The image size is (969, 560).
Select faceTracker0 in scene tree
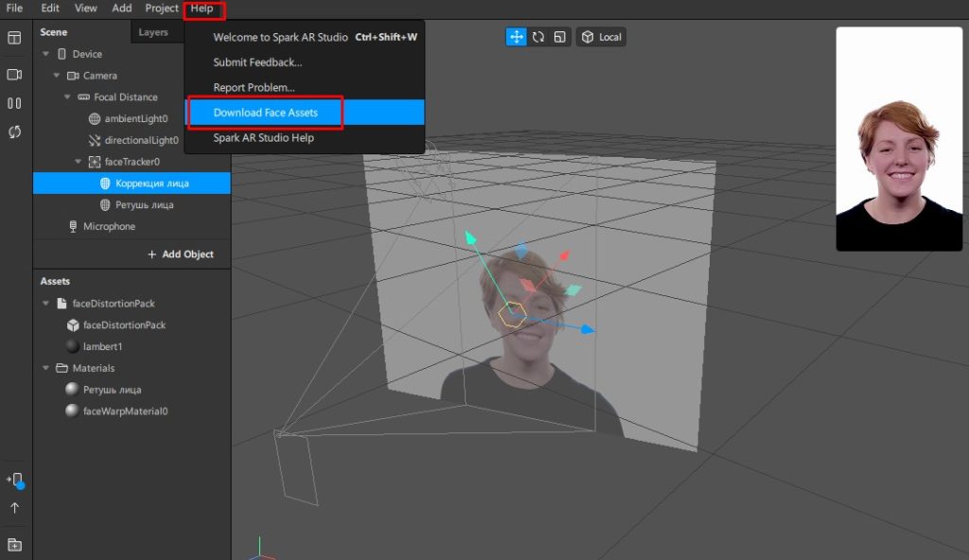tap(132, 162)
